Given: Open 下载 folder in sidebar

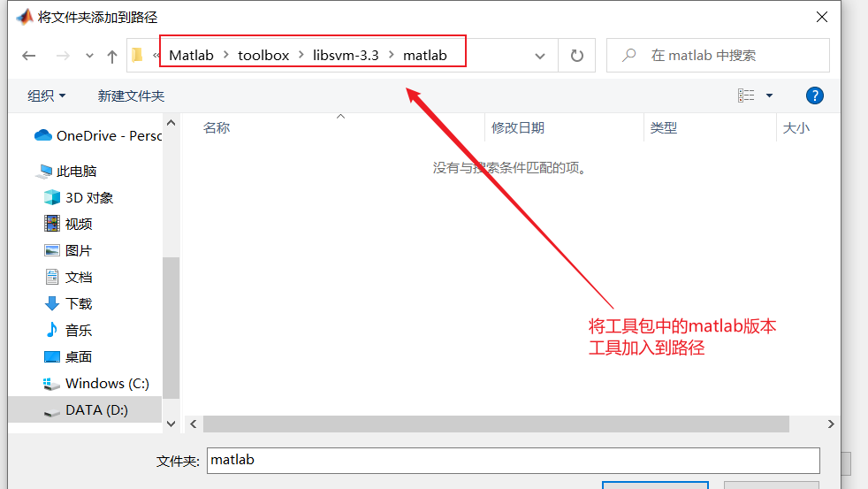Looking at the screenshot, I should click(68, 303).
